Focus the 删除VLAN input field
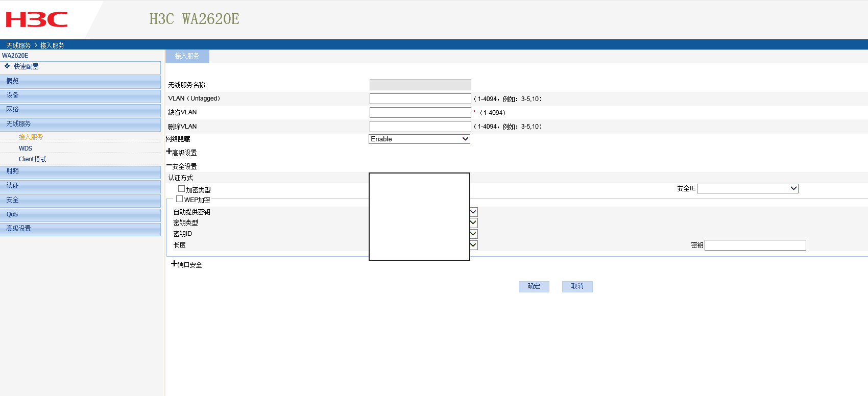Viewport: 868px width, 396px height. pyautogui.click(x=420, y=126)
